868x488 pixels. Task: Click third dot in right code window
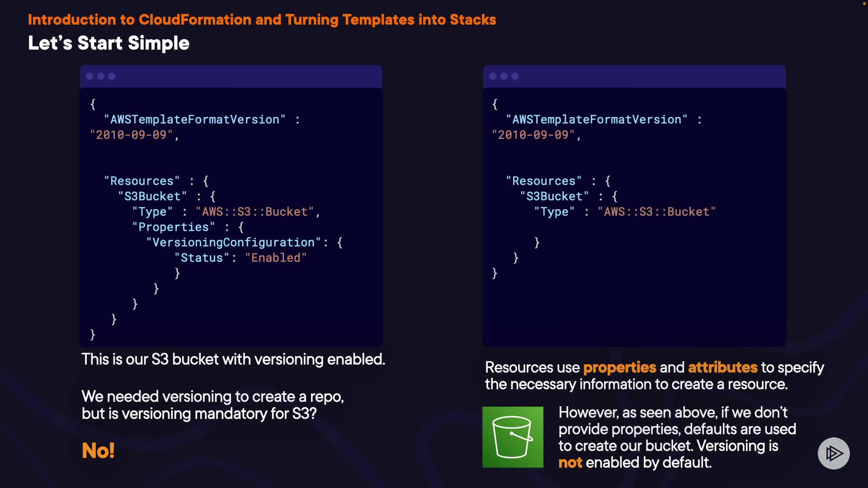[515, 76]
